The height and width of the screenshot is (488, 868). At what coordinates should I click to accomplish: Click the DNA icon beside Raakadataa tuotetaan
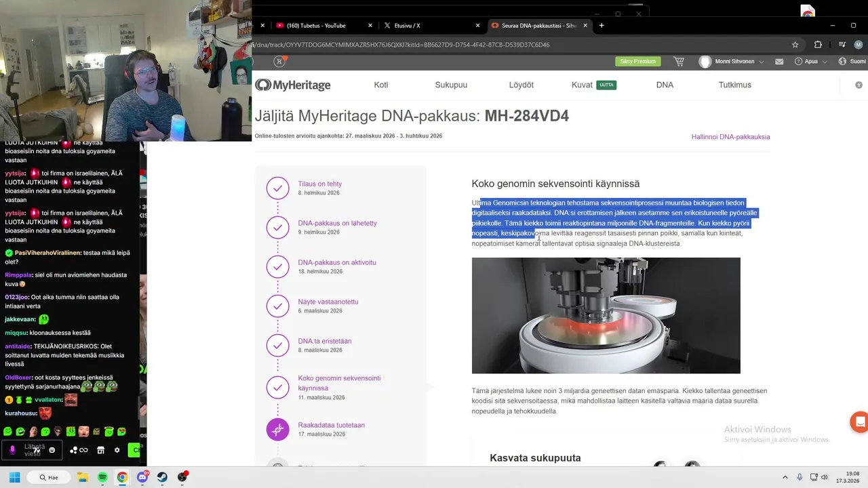click(277, 429)
